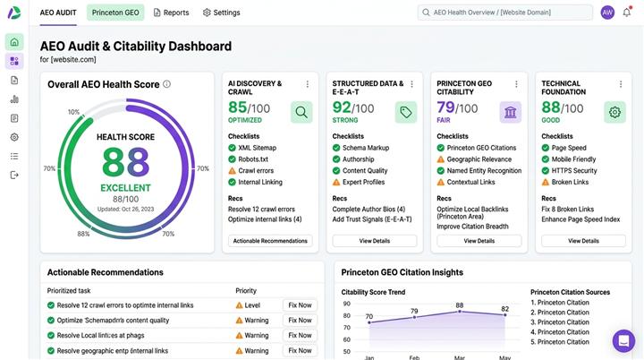
Task: Click the AEO Health Overview search field
Action: coord(505,13)
